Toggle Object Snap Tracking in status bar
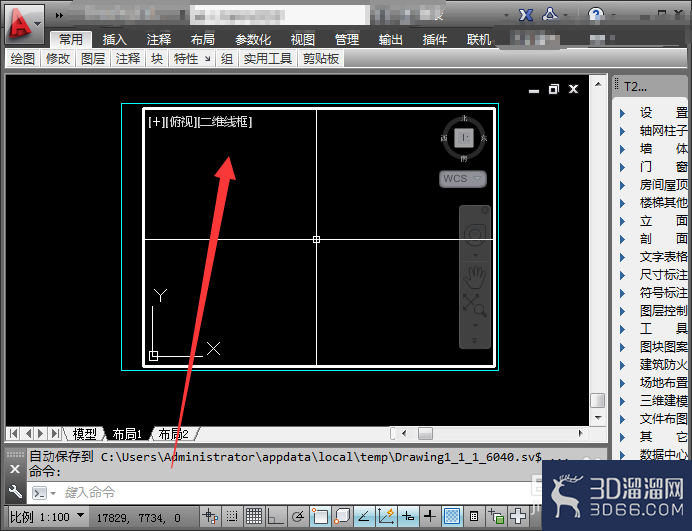692x531 pixels. 364,516
